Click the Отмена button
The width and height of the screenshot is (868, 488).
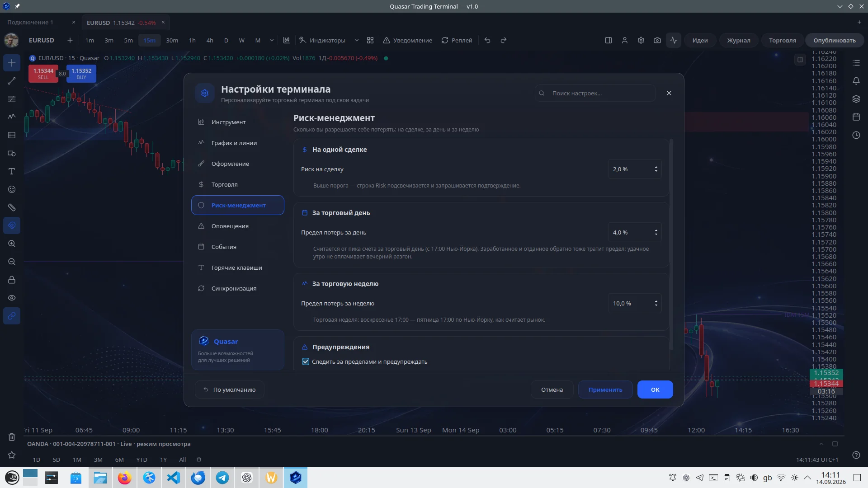552,389
